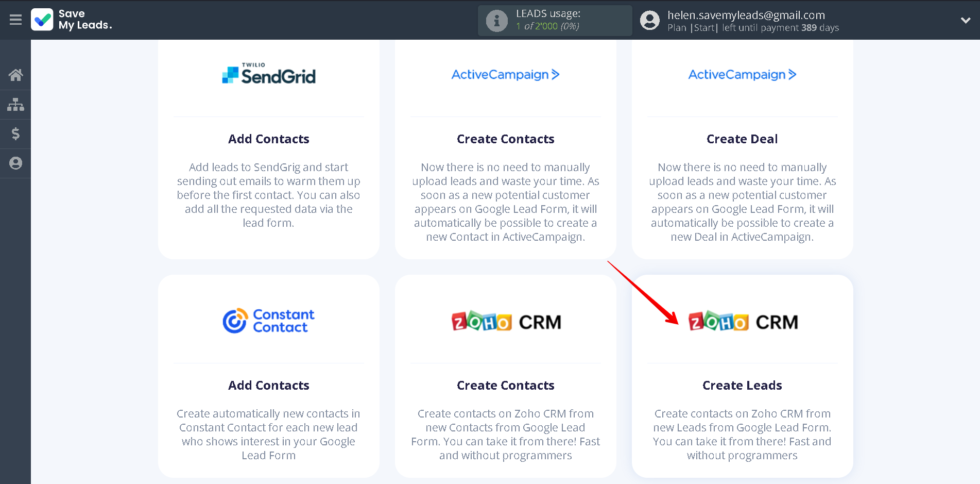Select Create Leads title

[742, 386]
